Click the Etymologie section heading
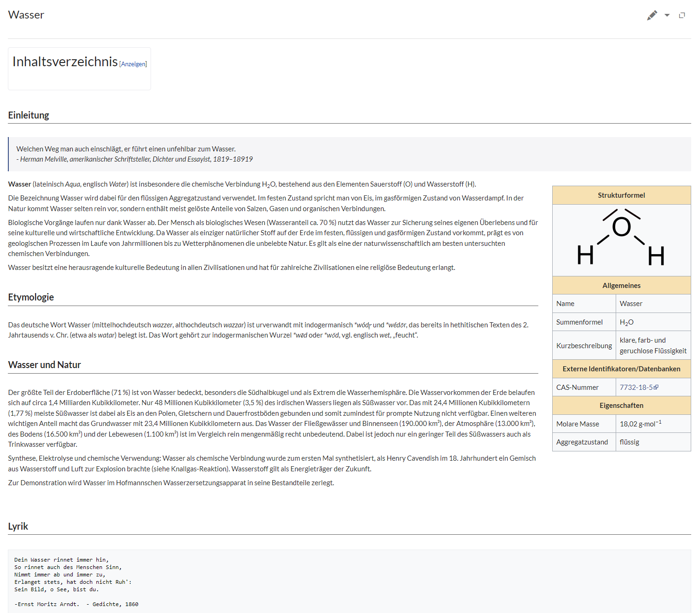Screen dimensions: 700x613 click(x=31, y=297)
